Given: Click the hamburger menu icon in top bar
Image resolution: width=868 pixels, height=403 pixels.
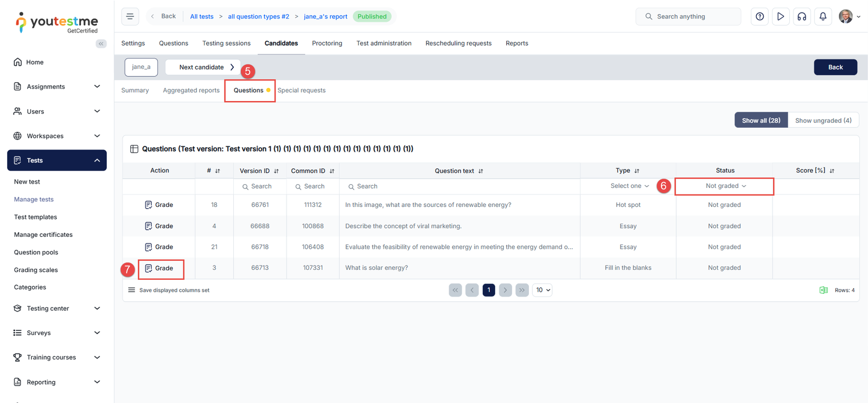Looking at the screenshot, I should 130,16.
